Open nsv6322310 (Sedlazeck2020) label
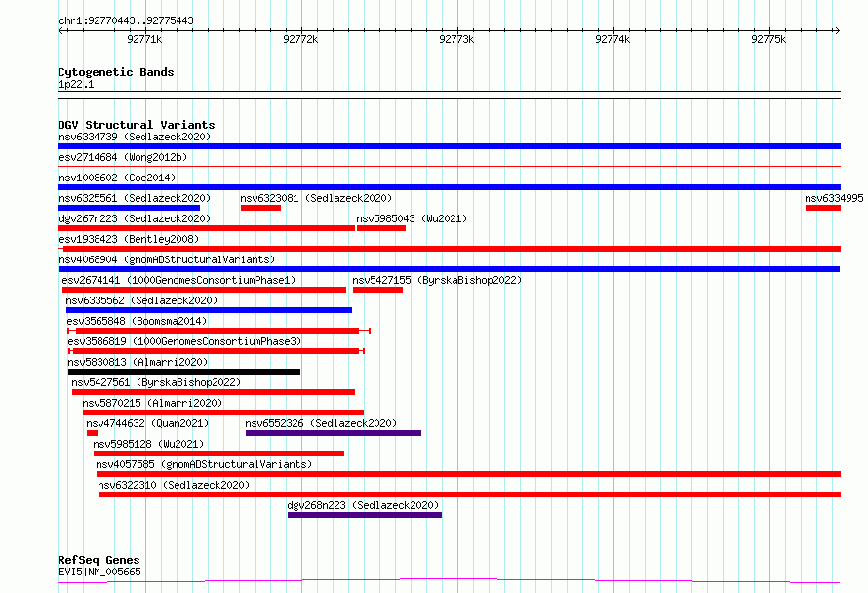The height and width of the screenshot is (593, 868). point(174,485)
